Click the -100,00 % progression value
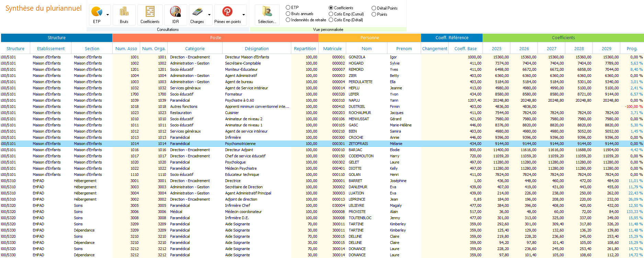The height and width of the screenshot is (258, 644). (x=634, y=106)
